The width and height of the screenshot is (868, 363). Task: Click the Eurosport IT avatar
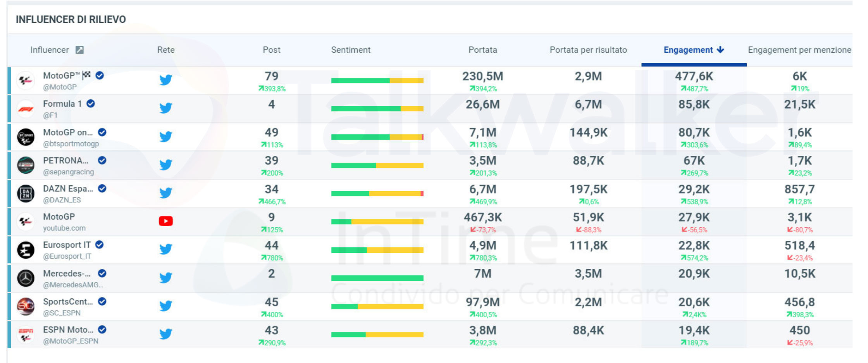tap(26, 250)
